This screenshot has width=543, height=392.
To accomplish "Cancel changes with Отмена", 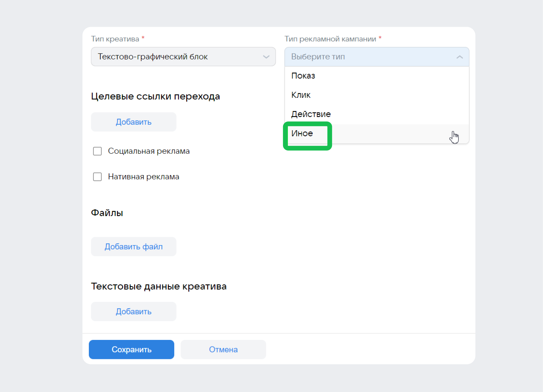I will click(223, 349).
